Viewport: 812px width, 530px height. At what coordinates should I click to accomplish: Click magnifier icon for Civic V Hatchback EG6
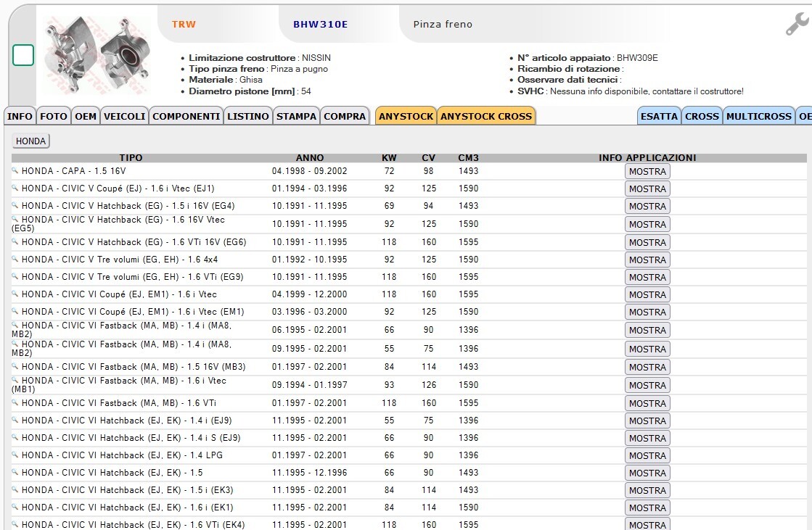(15, 241)
